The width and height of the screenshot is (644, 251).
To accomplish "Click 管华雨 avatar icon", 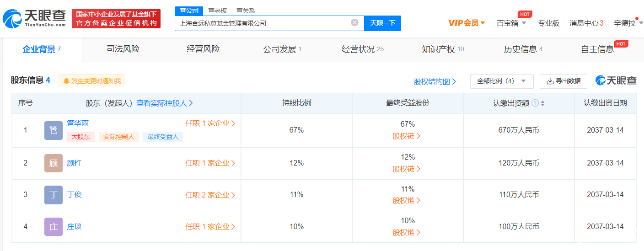I will (x=53, y=130).
